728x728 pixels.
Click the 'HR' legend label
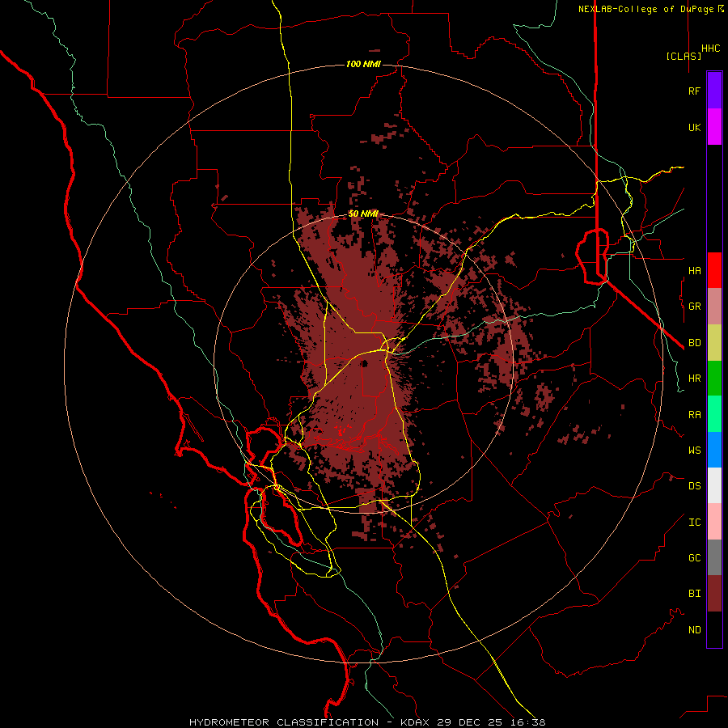(x=694, y=379)
